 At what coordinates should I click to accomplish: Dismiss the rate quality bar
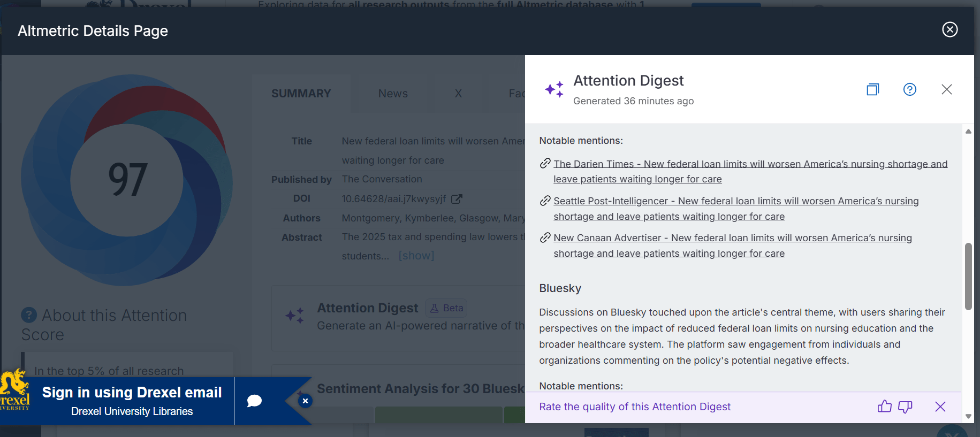pos(940,407)
